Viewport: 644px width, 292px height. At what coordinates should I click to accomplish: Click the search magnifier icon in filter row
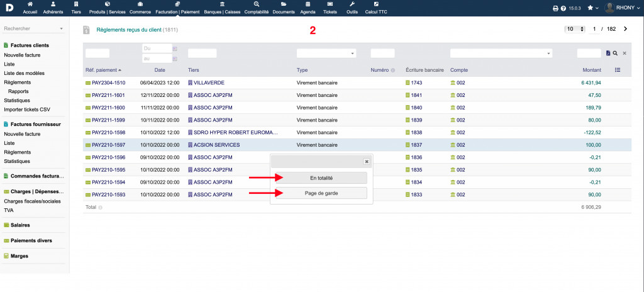pyautogui.click(x=615, y=53)
